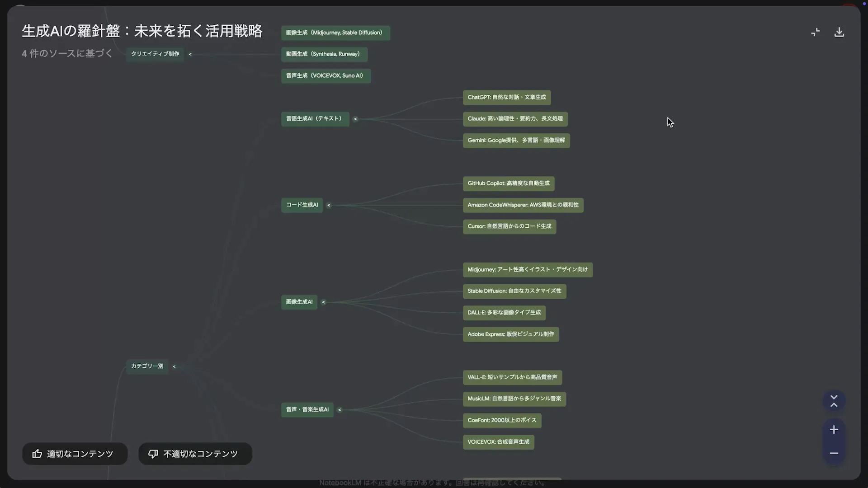868x488 pixels.
Task: Collapse the カテゴリー別 branch
Action: point(174,366)
